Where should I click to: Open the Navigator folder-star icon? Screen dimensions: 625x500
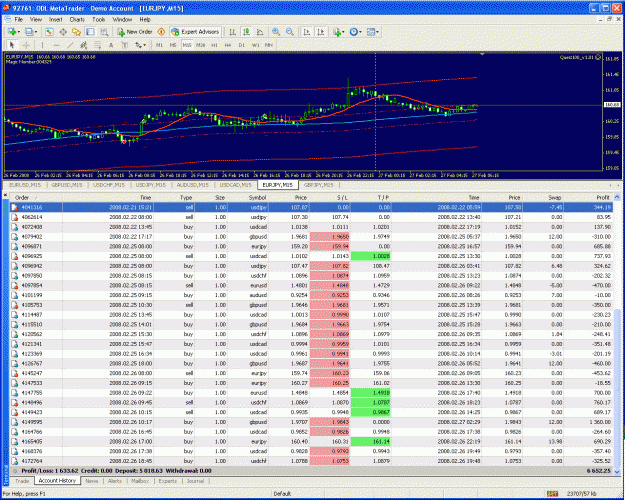tap(77, 32)
